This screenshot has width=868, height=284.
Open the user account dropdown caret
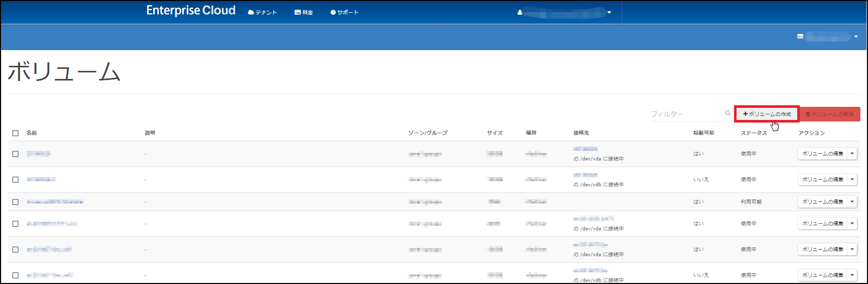coord(609,13)
